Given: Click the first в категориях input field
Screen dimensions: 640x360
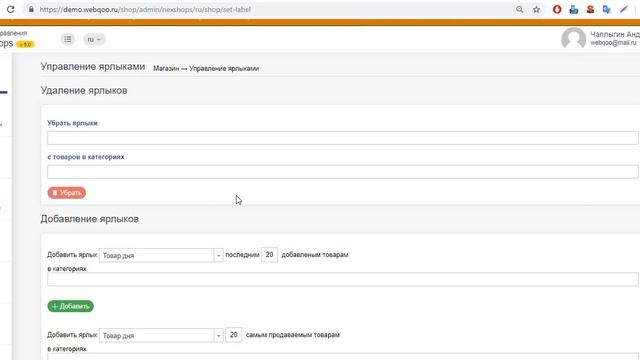Looking at the screenshot, I should (342, 279).
